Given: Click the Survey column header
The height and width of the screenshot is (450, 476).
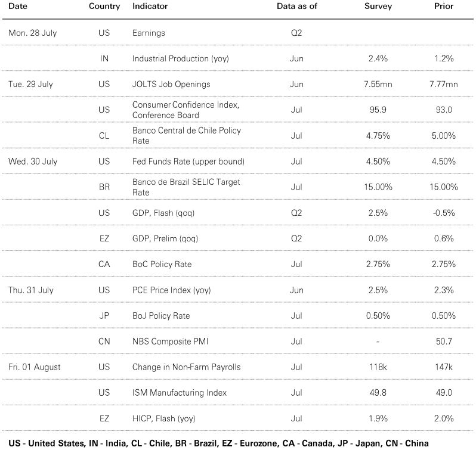Looking at the screenshot, I should [x=378, y=7].
